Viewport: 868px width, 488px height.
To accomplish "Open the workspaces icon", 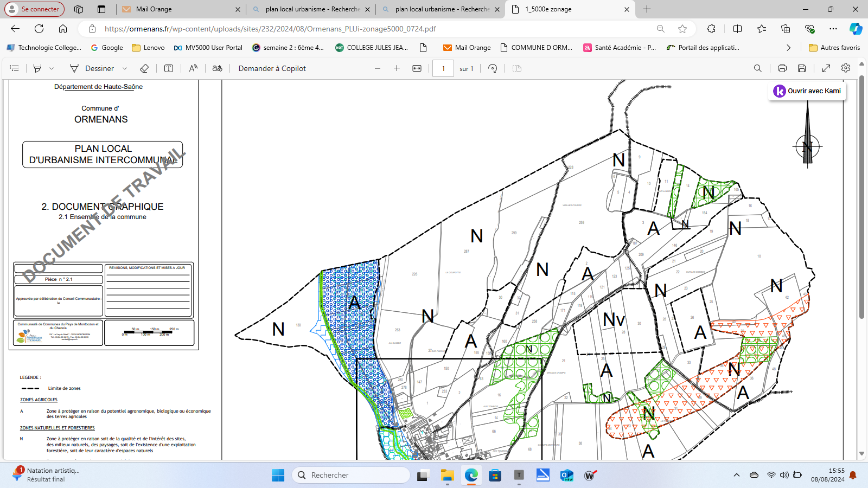I will click(x=79, y=9).
